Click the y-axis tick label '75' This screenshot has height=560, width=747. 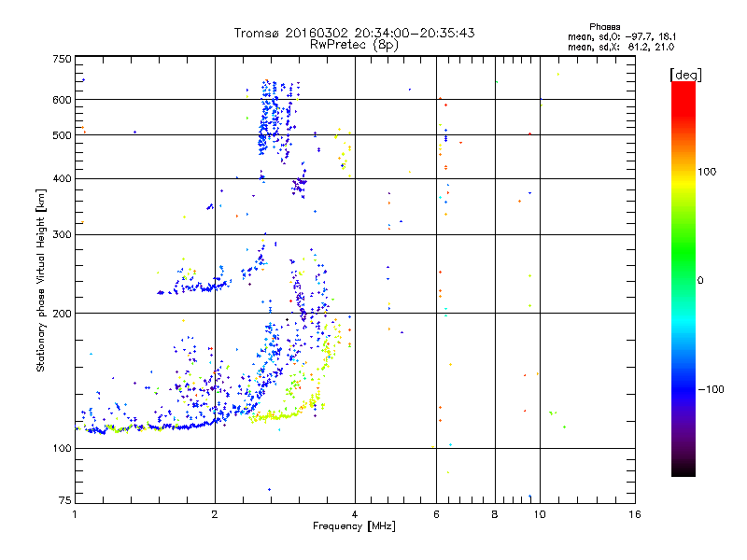coord(65,500)
